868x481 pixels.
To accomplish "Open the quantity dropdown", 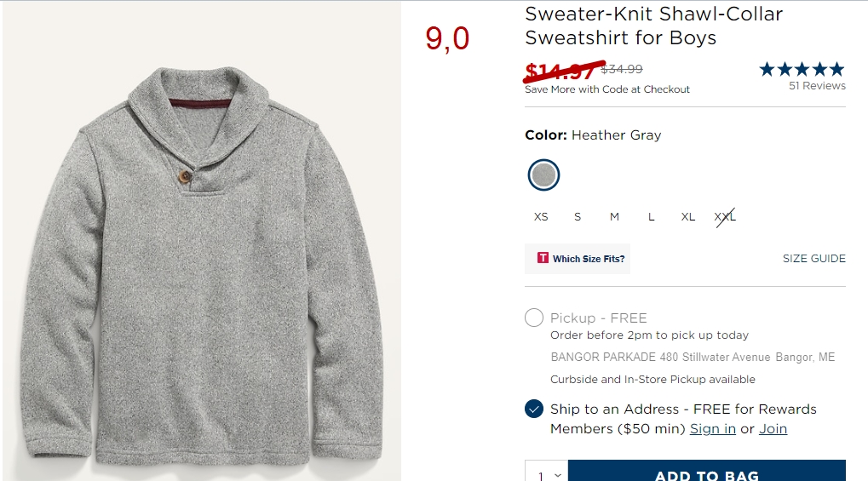I will point(546,471).
